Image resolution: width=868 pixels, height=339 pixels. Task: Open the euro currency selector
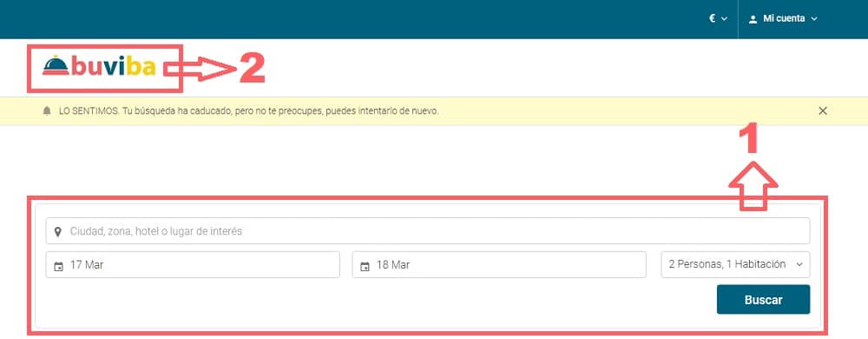click(x=718, y=18)
